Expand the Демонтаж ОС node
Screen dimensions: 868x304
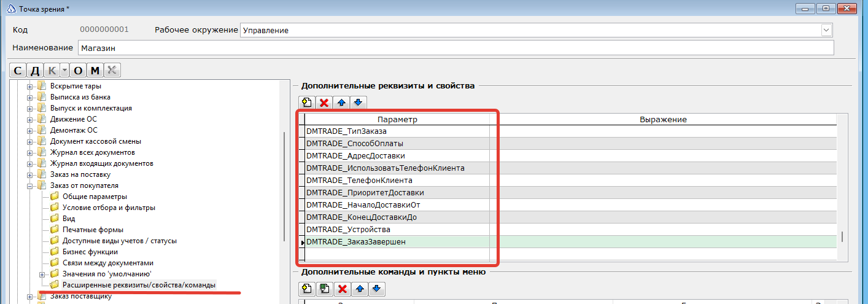[29, 130]
